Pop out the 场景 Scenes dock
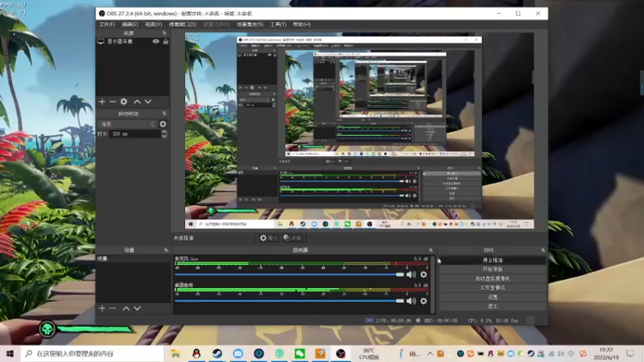644x362 pixels. pyautogui.click(x=166, y=250)
